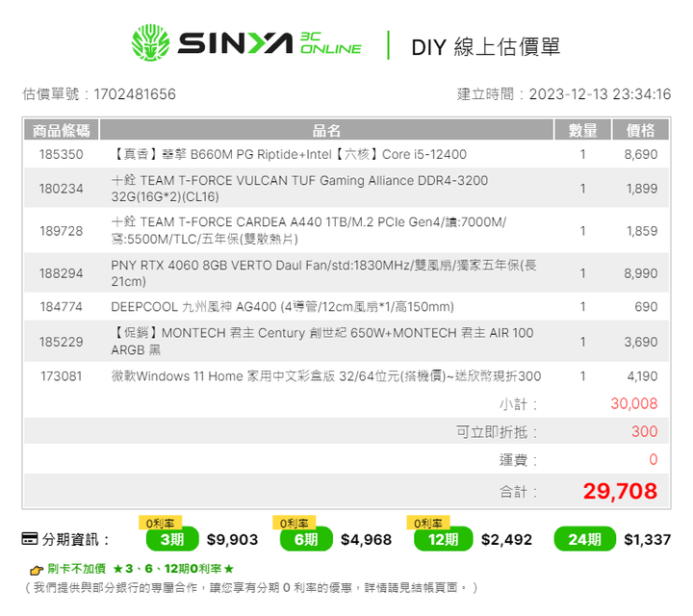693x616 pixels.
Task: Click the total amount 29,708
Action: (x=620, y=492)
